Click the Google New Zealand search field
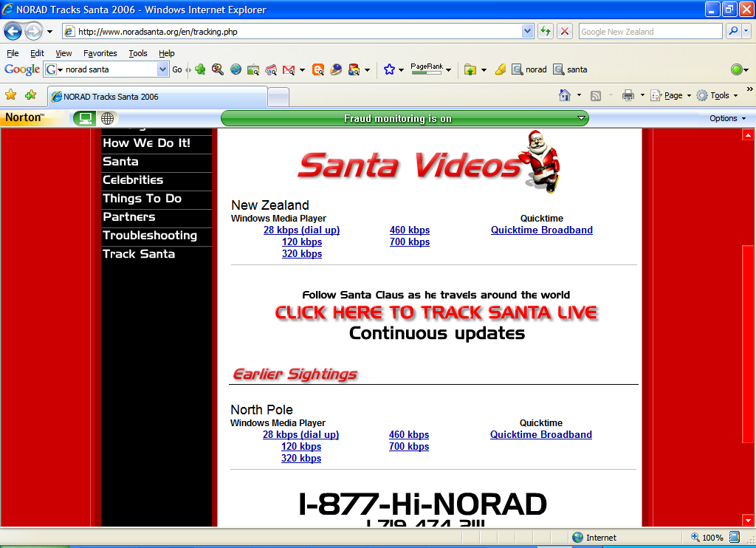 tap(650, 31)
